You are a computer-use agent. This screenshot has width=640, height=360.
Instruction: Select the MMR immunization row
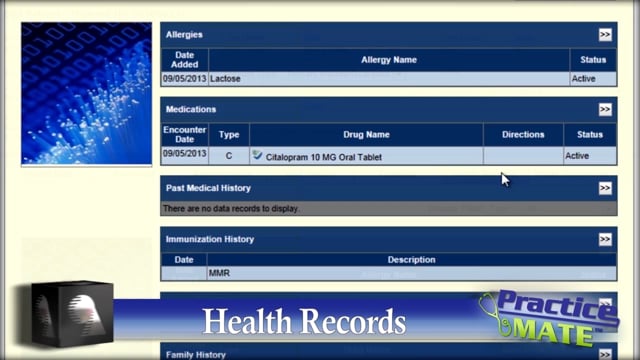click(389, 273)
